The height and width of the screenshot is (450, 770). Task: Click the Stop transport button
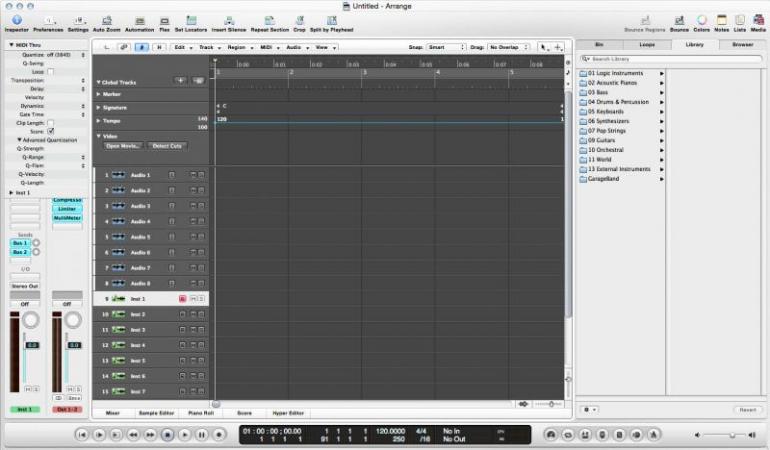point(167,435)
